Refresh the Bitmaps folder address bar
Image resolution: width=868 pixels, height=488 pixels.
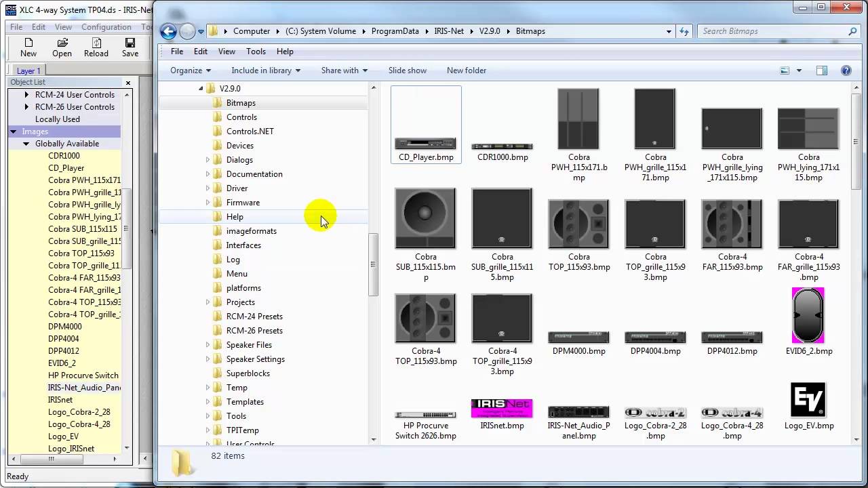coord(684,31)
